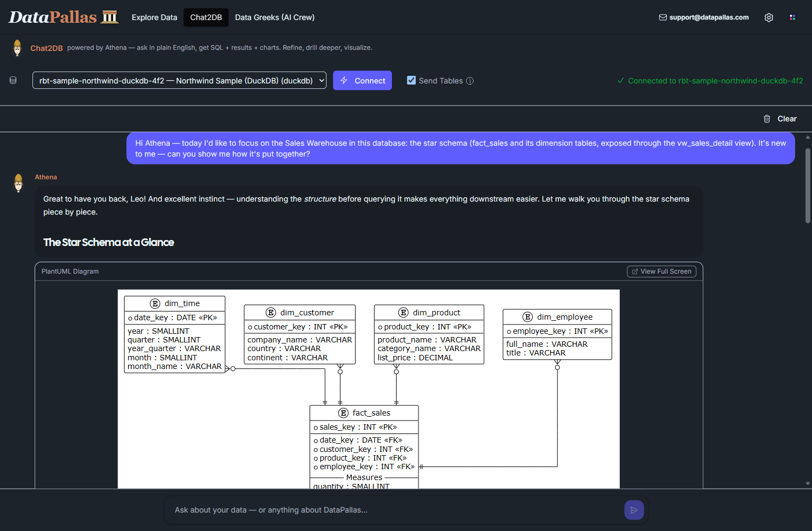Click the Connect button
The height and width of the screenshot is (531, 812).
coord(362,80)
